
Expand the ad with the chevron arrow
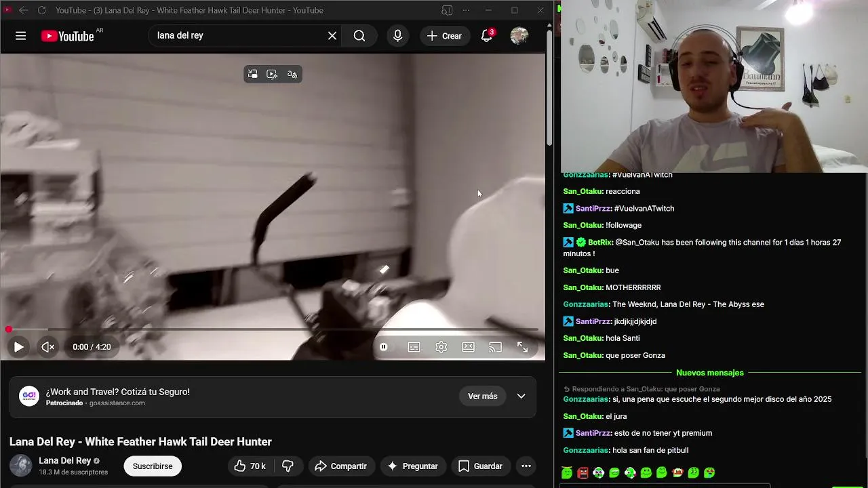521,396
